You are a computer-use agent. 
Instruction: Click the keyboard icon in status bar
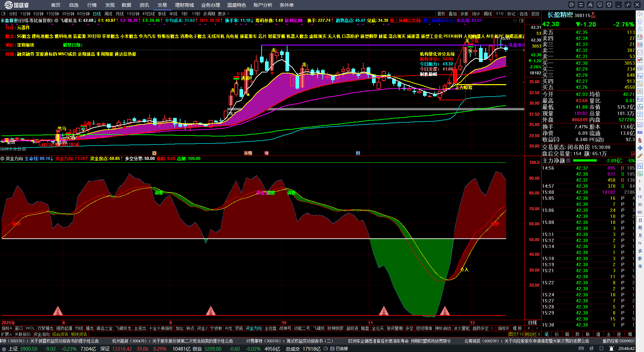581,349
